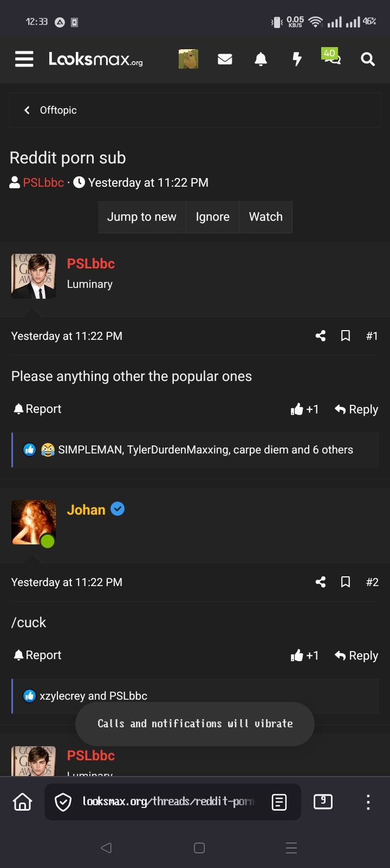Watch this thread
This screenshot has height=868, width=390.
[x=265, y=216]
